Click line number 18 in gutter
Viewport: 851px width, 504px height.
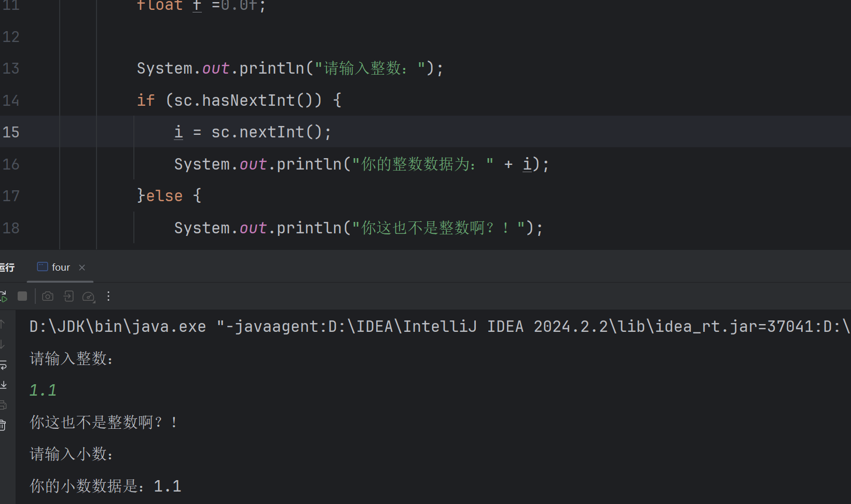click(11, 228)
